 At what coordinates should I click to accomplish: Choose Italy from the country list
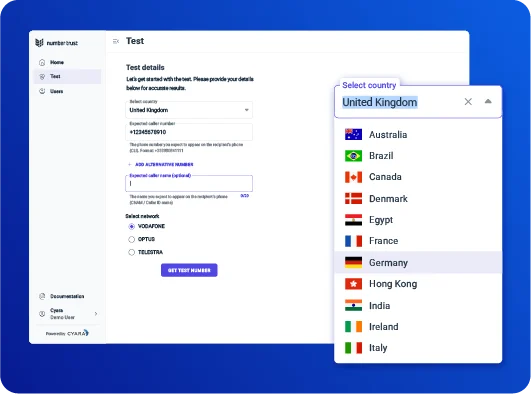418,348
